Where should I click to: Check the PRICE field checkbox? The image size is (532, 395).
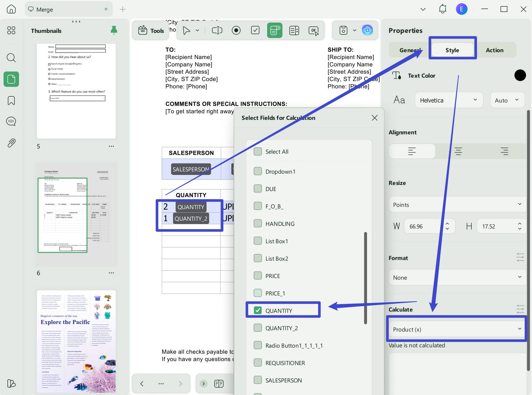pos(258,275)
